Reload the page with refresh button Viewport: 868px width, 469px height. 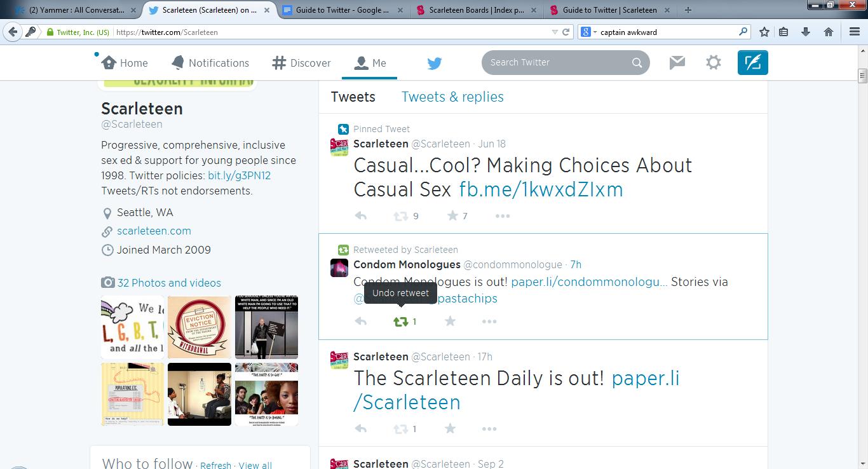point(566,32)
